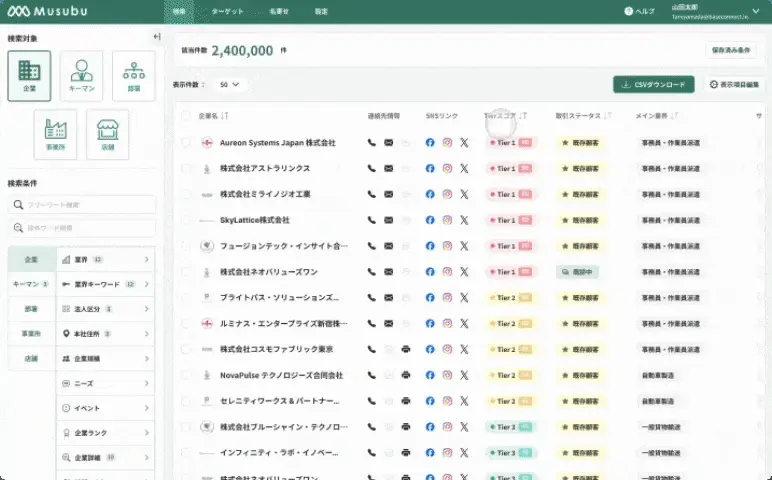The height and width of the screenshot is (480, 772).
Task: Select the 店舗 store search target card
Action: pyautogui.click(x=107, y=134)
